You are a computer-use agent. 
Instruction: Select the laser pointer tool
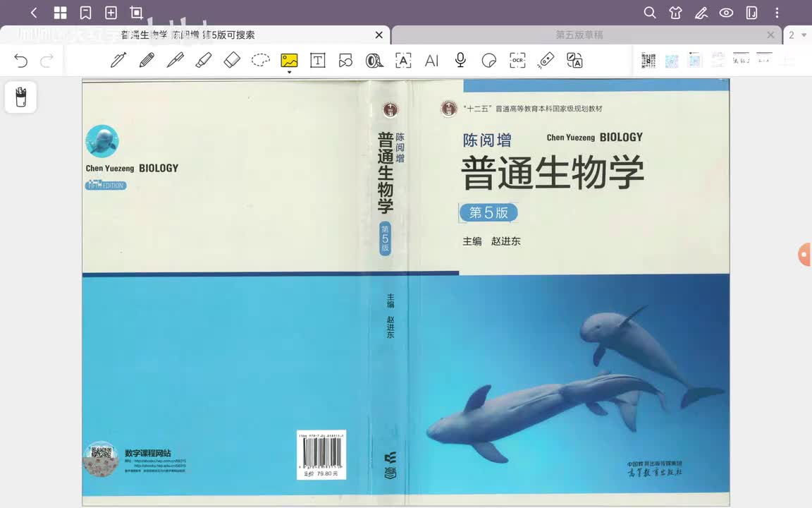click(x=546, y=60)
